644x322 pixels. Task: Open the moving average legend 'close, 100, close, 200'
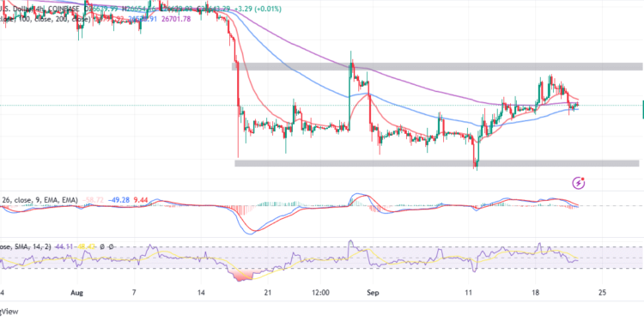click(x=46, y=19)
